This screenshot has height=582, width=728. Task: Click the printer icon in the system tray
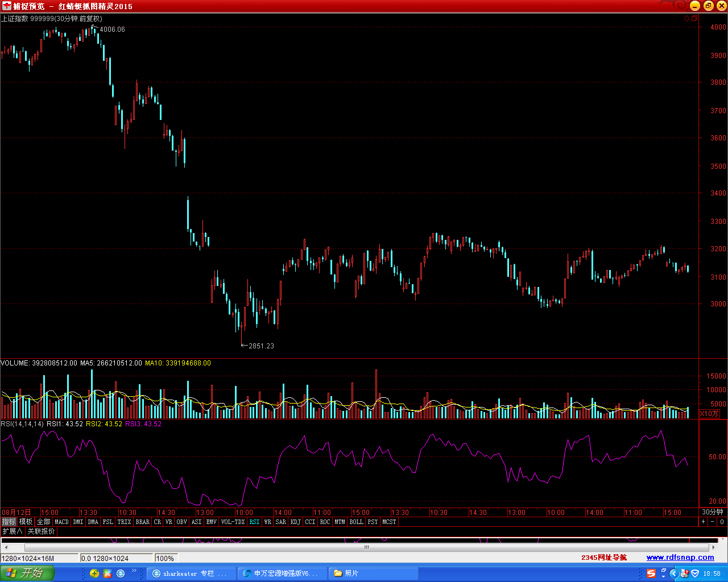pyautogui.click(x=685, y=573)
